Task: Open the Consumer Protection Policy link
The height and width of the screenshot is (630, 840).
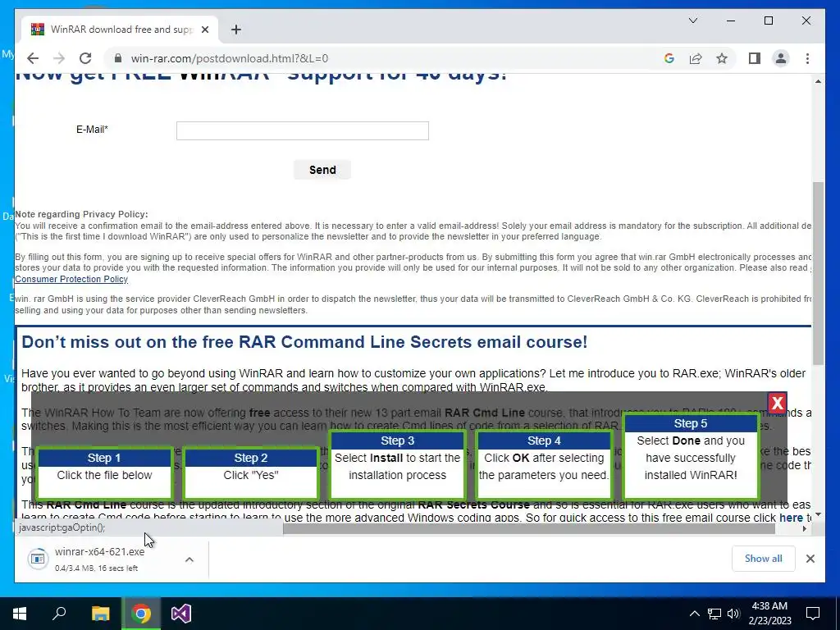Action: (x=71, y=279)
